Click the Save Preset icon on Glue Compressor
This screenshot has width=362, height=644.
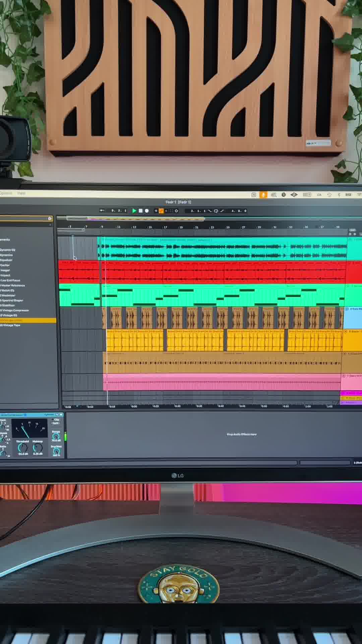[x=61, y=415]
